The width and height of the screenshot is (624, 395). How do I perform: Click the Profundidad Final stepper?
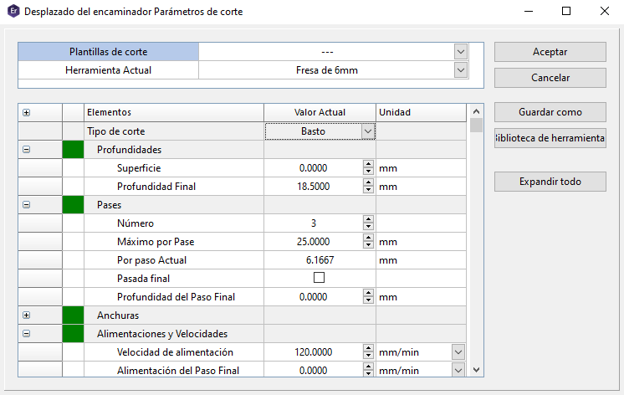[369, 186]
